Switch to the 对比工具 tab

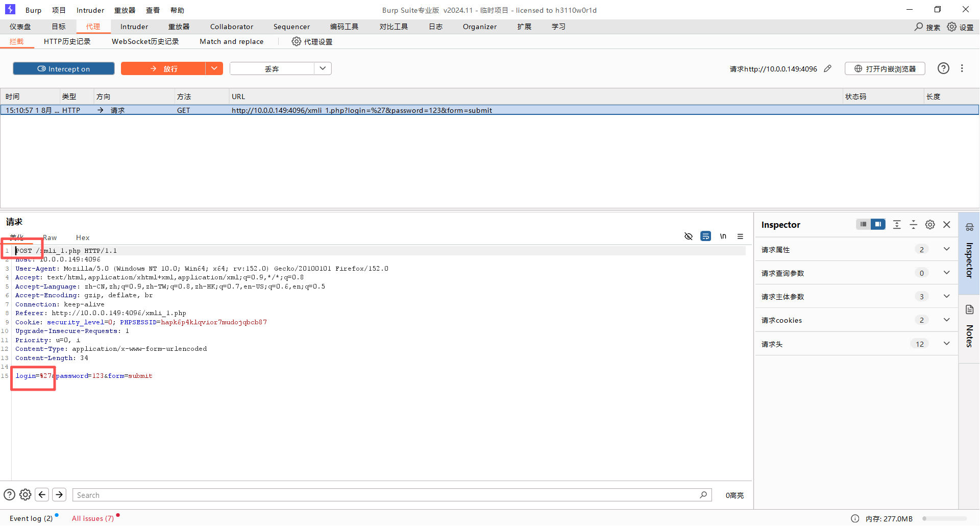(394, 27)
